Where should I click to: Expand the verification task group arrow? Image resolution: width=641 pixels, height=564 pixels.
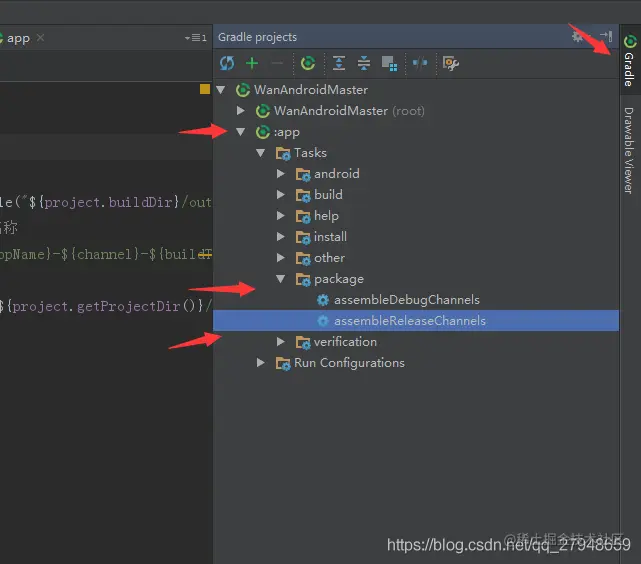pos(280,342)
